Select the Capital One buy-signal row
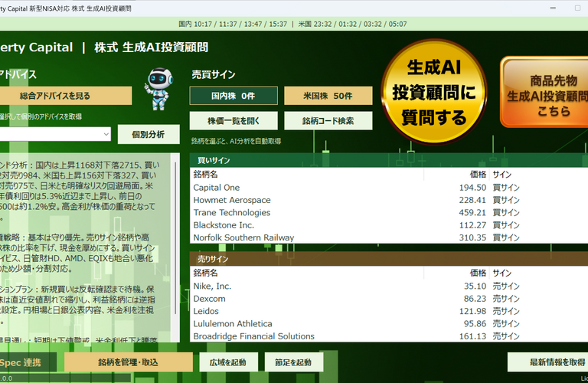This screenshot has height=383, width=588. pos(389,187)
